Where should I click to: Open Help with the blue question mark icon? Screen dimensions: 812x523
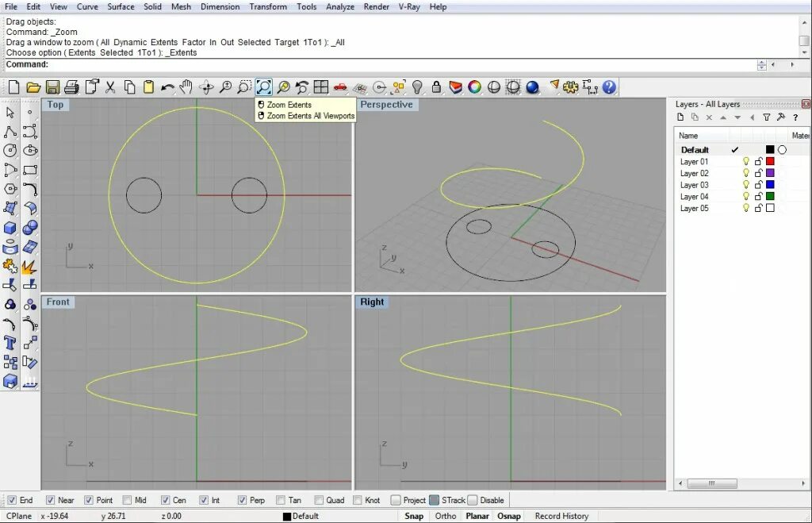[x=609, y=87]
